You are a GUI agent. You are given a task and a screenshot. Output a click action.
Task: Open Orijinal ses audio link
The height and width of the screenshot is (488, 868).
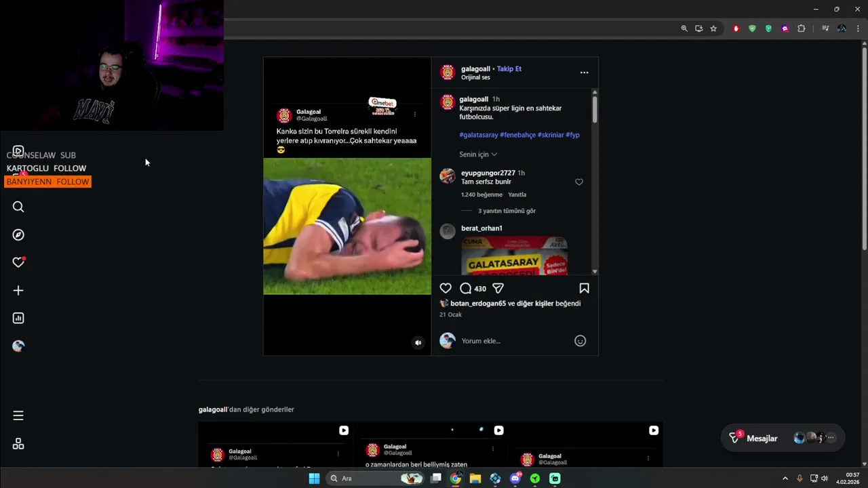[475, 77]
